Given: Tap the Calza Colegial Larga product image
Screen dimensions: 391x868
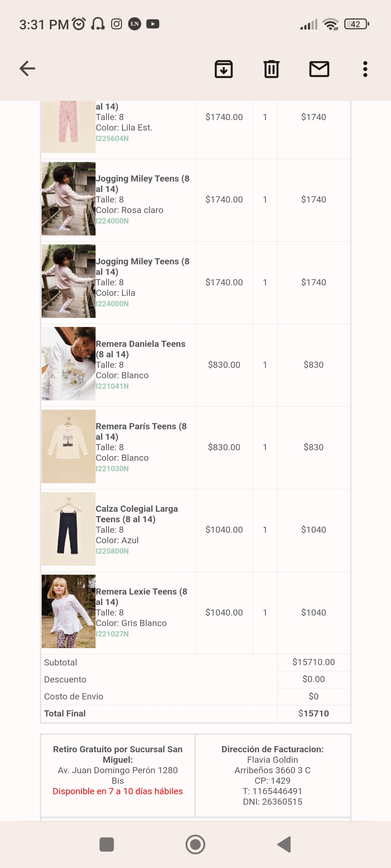Looking at the screenshot, I should point(68,529).
